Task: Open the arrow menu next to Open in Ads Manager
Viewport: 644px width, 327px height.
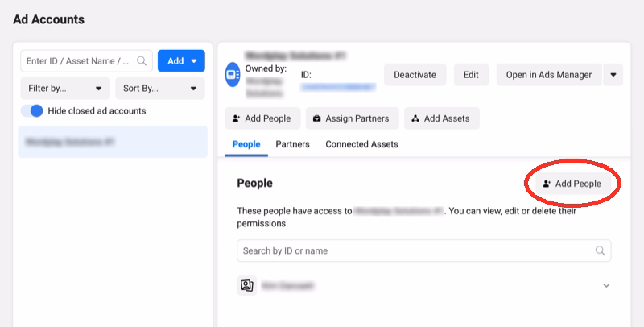Action: 613,75
